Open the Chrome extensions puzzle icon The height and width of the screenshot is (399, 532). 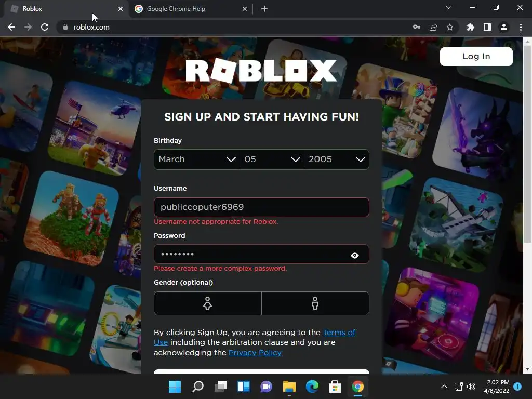click(x=471, y=27)
